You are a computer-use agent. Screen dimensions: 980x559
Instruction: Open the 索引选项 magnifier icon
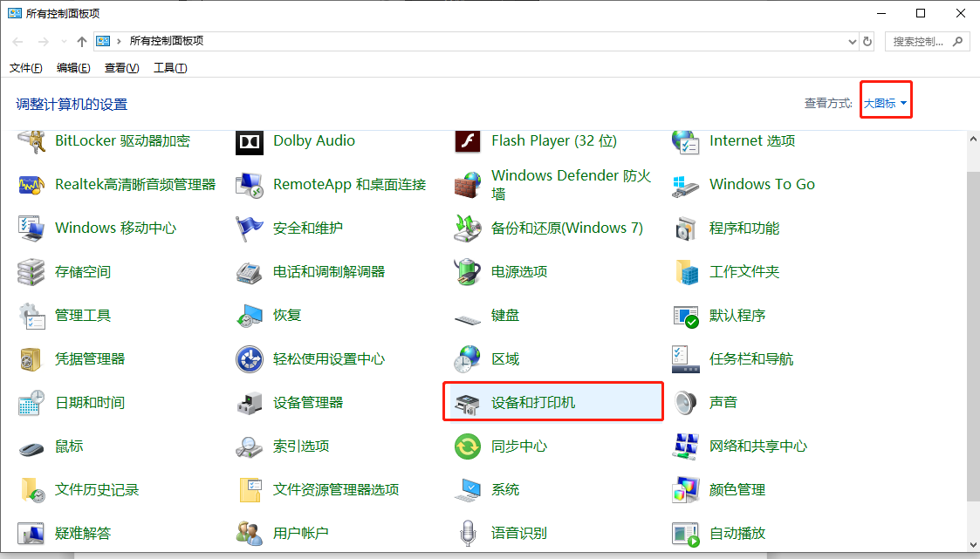249,447
